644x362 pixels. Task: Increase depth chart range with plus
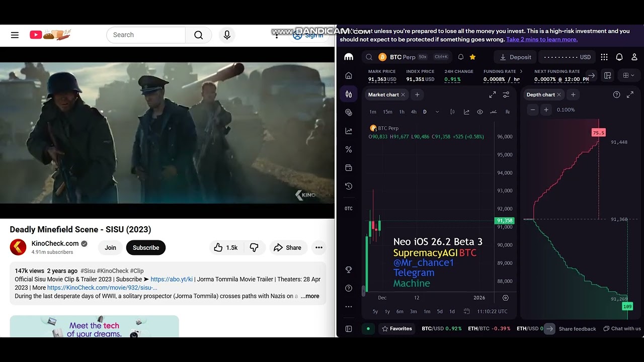pyautogui.click(x=546, y=110)
